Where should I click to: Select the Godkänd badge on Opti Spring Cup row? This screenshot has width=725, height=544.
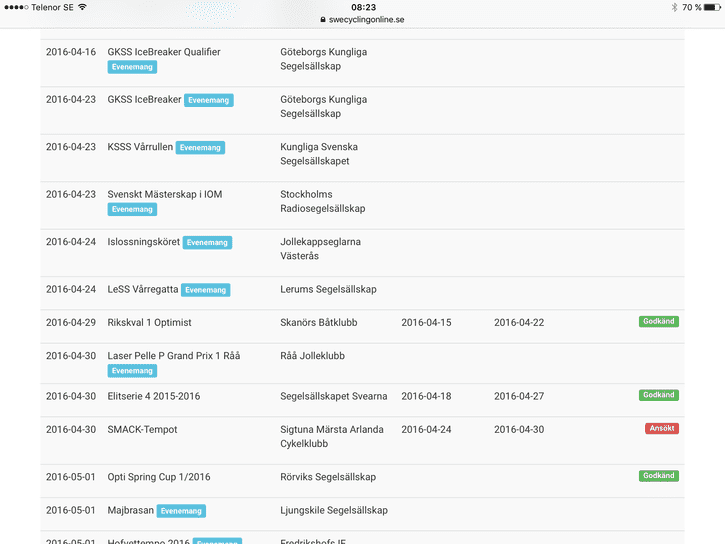click(659, 477)
